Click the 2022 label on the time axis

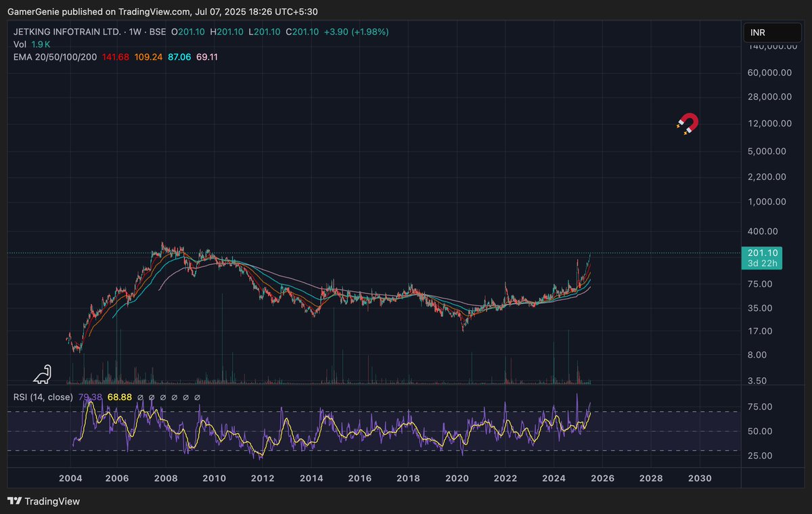click(505, 478)
